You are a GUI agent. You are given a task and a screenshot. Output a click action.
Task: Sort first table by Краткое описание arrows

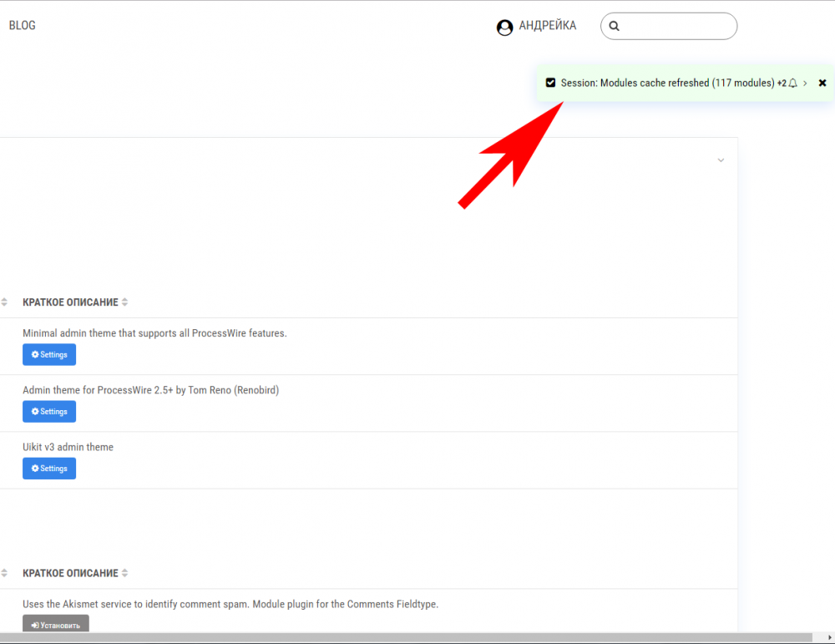(125, 302)
